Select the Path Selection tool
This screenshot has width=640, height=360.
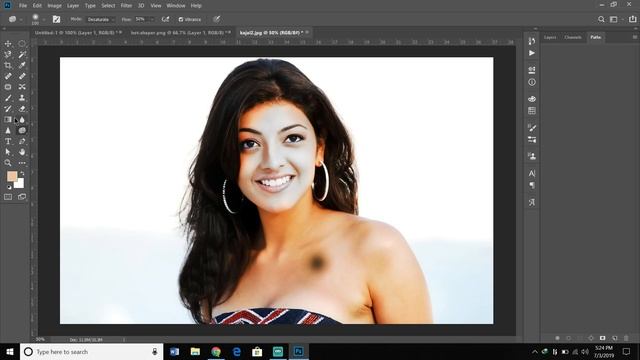[8, 152]
